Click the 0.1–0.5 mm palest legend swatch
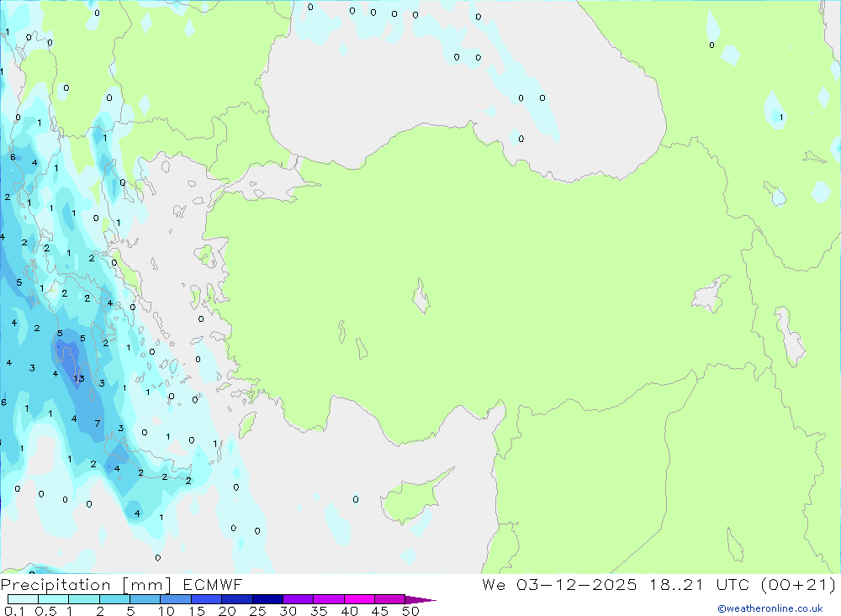This screenshot has width=841, height=616. tap(23, 599)
